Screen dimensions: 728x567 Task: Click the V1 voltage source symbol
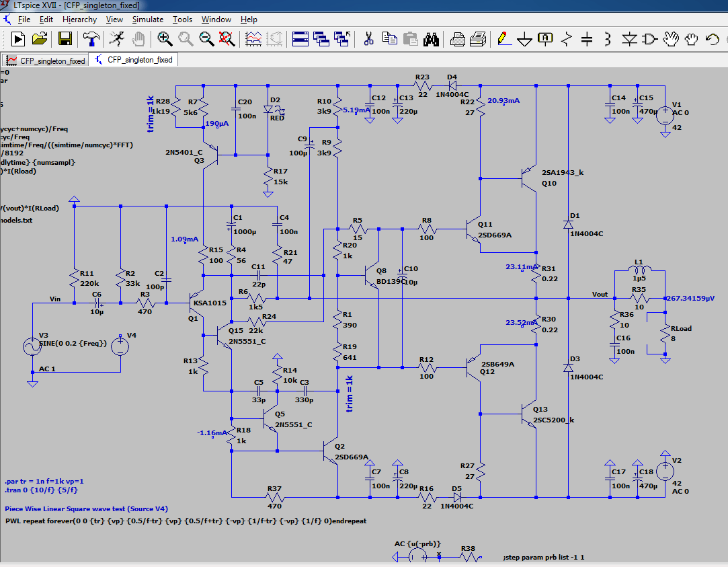point(665,115)
